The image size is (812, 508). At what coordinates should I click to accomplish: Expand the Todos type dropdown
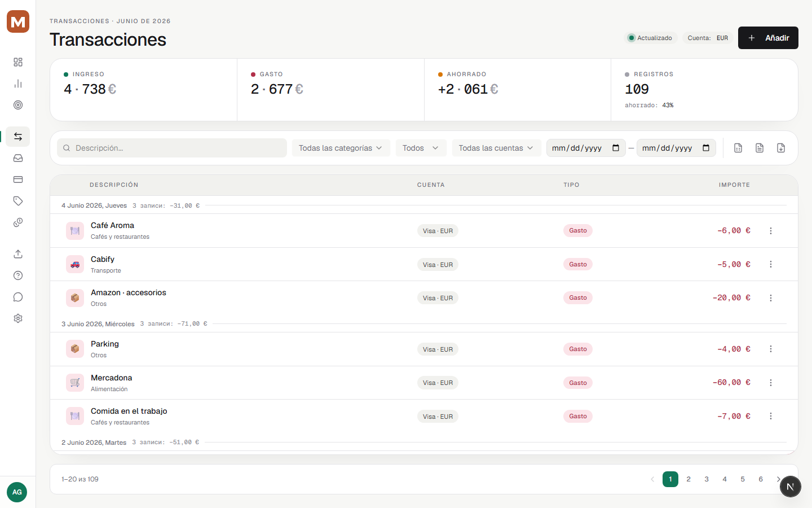point(421,148)
